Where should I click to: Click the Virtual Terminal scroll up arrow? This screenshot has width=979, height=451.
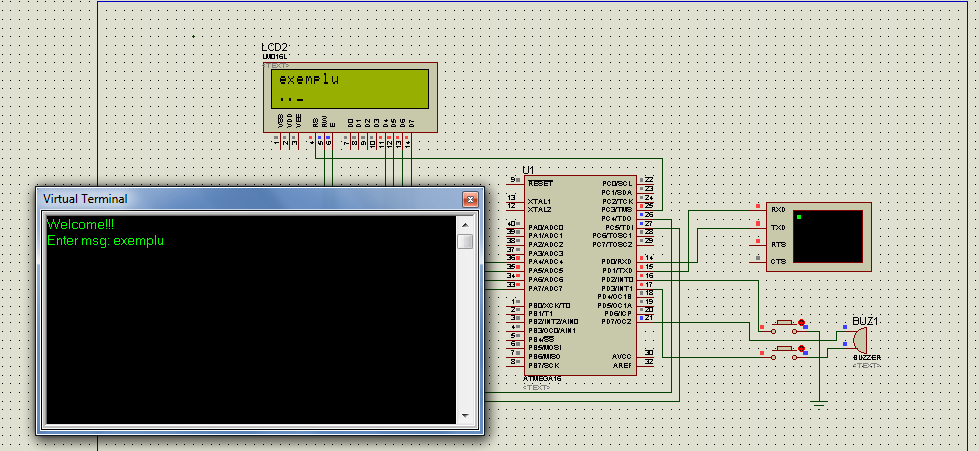[x=465, y=224]
